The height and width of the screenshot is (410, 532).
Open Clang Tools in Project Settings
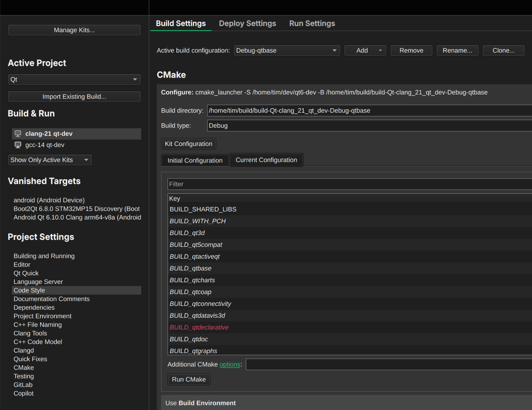click(30, 333)
